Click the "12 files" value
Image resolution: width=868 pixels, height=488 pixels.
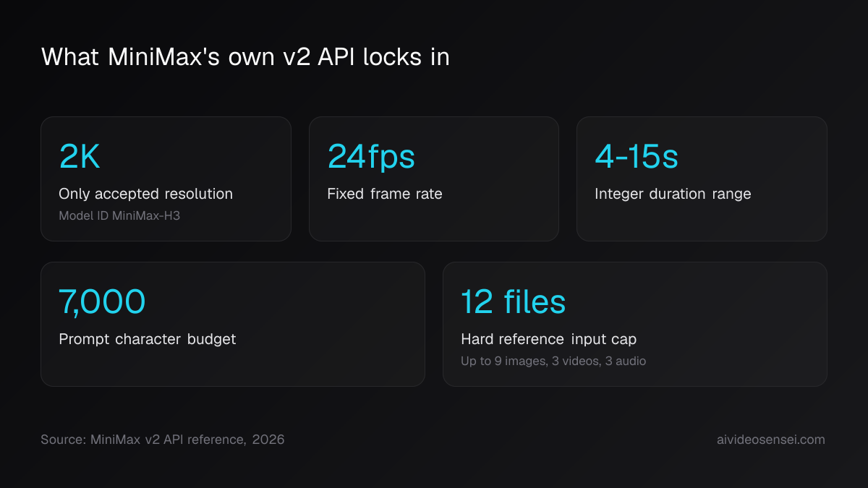coord(514,301)
